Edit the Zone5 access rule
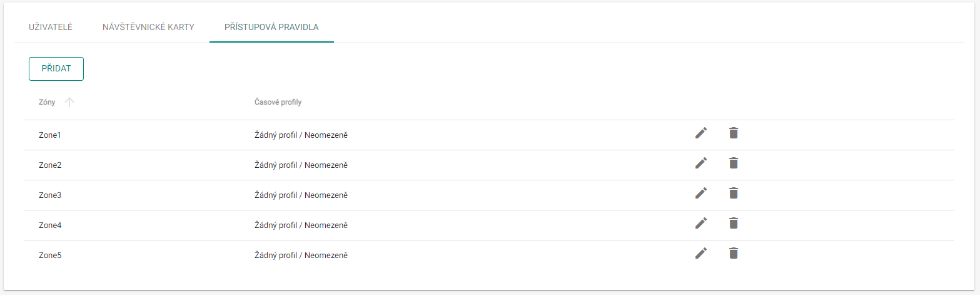 [701, 253]
